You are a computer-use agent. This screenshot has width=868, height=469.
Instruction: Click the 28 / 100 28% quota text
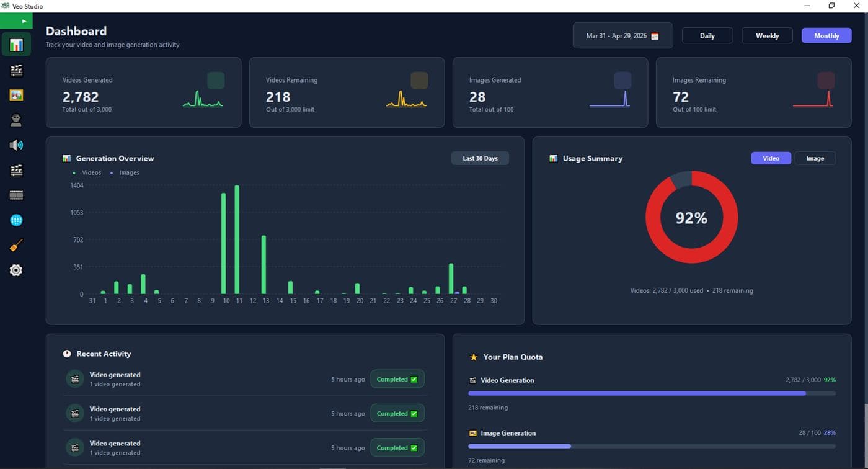pyautogui.click(x=817, y=432)
